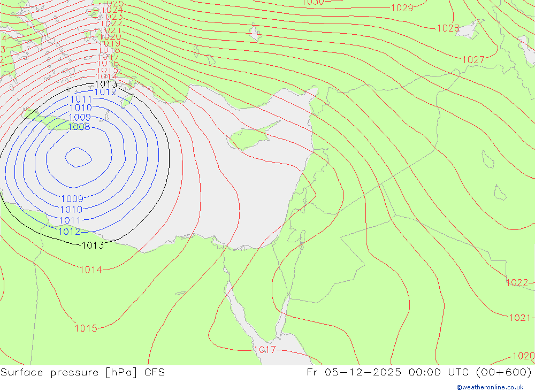Click the 'Surface pressure [hPa] CFS' caption
The height and width of the screenshot is (392, 535).
82,372
